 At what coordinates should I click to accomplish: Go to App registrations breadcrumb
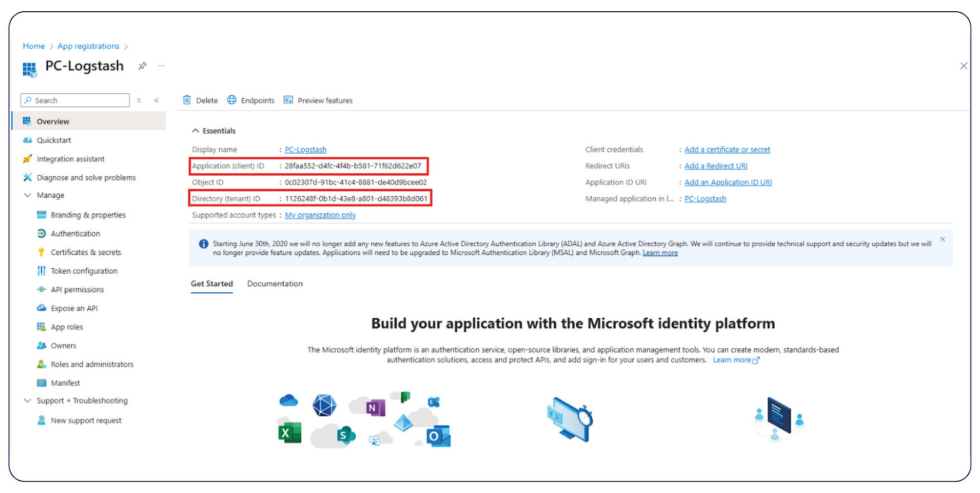(x=88, y=46)
